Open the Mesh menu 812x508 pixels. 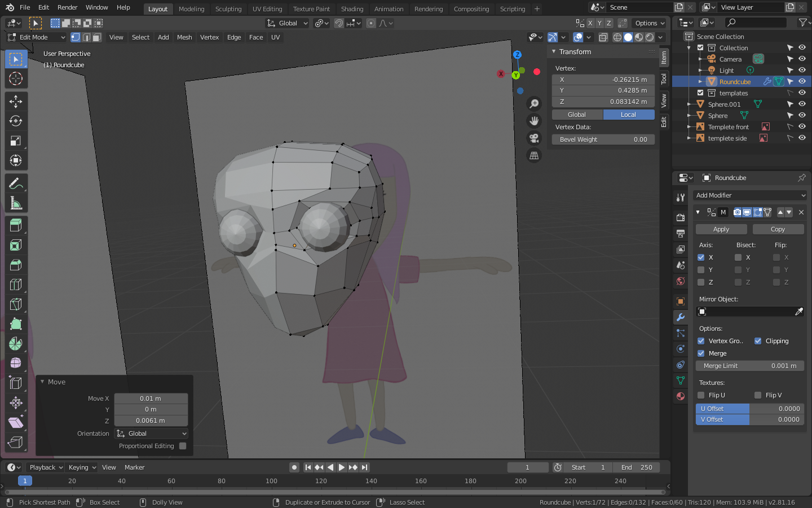point(184,37)
